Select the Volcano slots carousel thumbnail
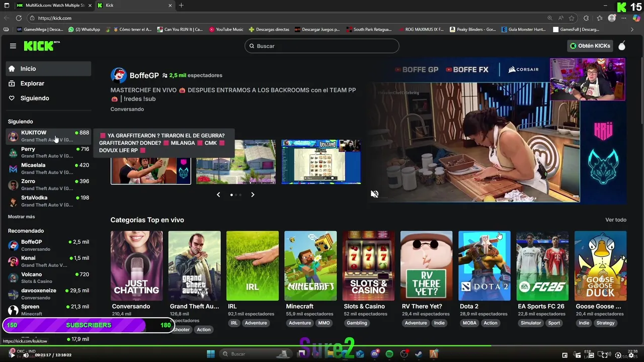The height and width of the screenshot is (362, 644). pyautogui.click(x=321, y=162)
